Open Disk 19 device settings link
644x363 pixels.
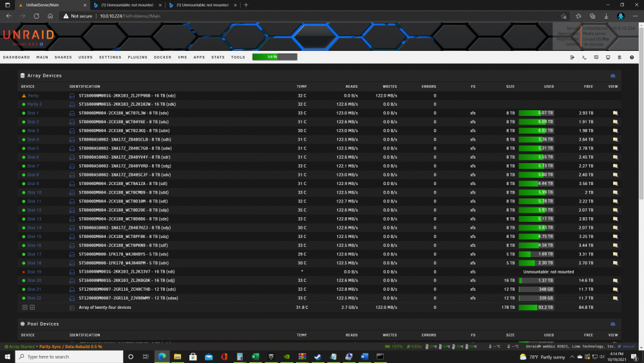pyautogui.click(x=34, y=272)
